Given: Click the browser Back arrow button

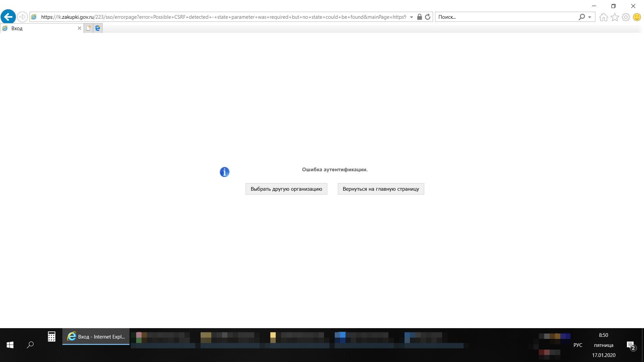Looking at the screenshot, I should click(8, 17).
